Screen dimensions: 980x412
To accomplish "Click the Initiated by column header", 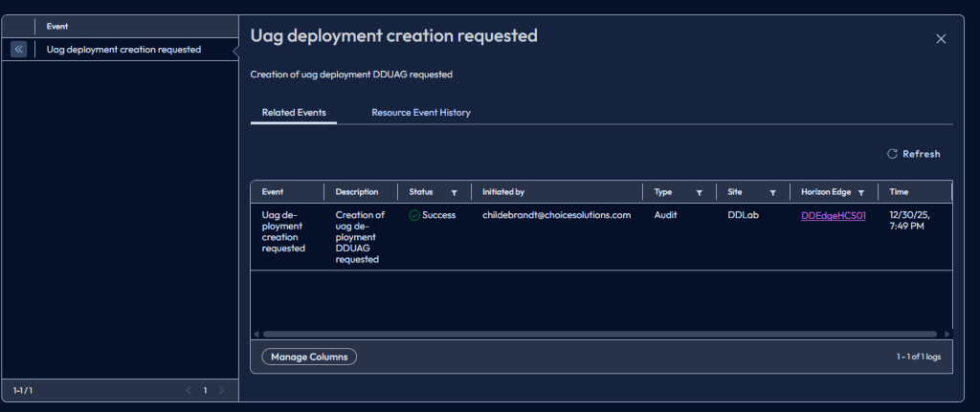I will pyautogui.click(x=503, y=192).
